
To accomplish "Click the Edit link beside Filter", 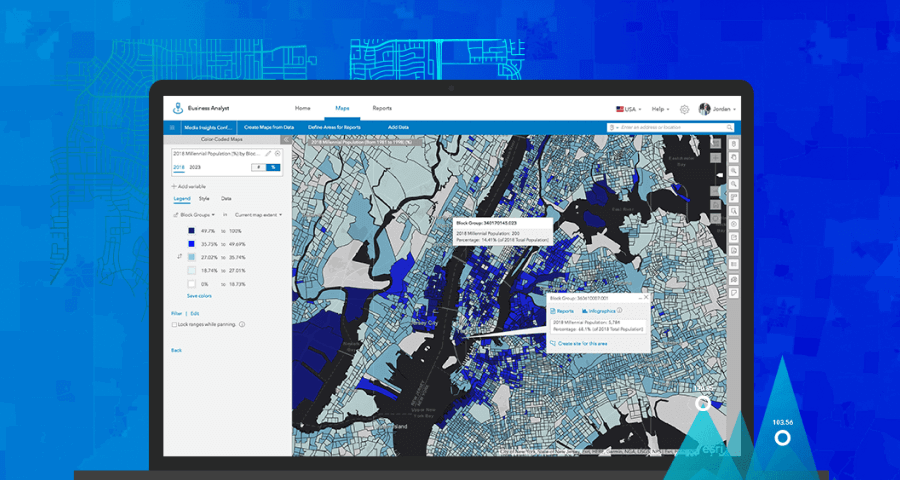I will (x=195, y=313).
